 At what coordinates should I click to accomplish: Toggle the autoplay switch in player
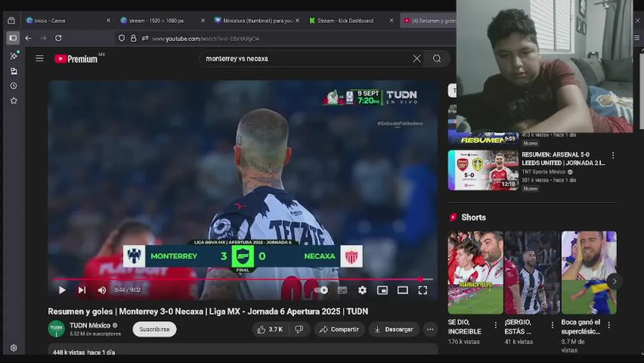(321, 290)
